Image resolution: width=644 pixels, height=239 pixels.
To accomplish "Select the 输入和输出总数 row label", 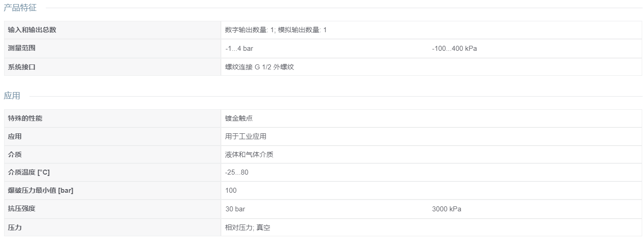I will pos(32,30).
